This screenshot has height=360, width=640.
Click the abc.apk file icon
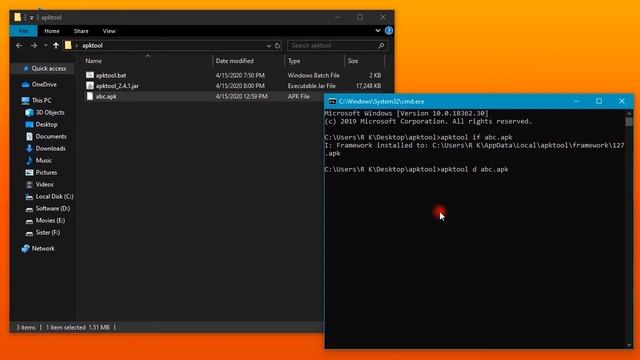[90, 96]
